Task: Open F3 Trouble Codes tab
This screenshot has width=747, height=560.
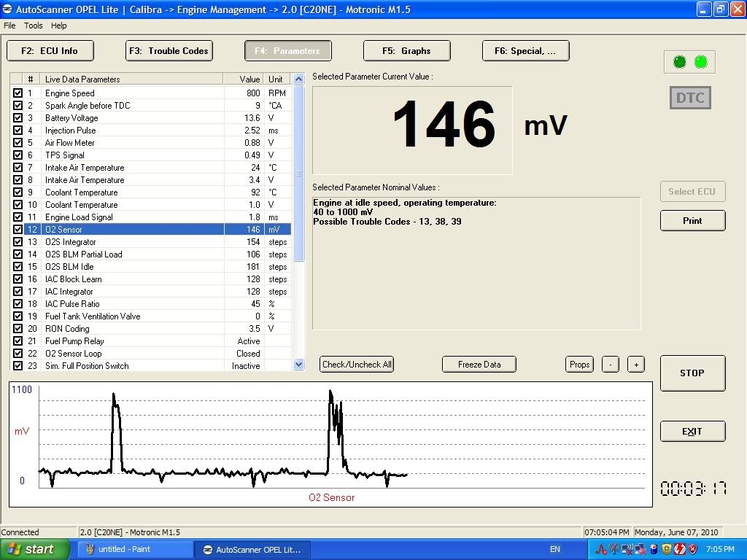Action: [x=169, y=51]
